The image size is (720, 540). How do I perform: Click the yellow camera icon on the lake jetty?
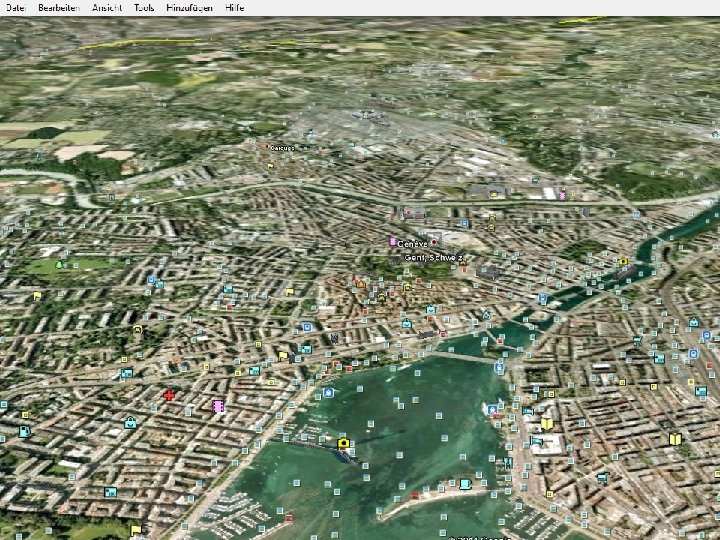(x=343, y=443)
